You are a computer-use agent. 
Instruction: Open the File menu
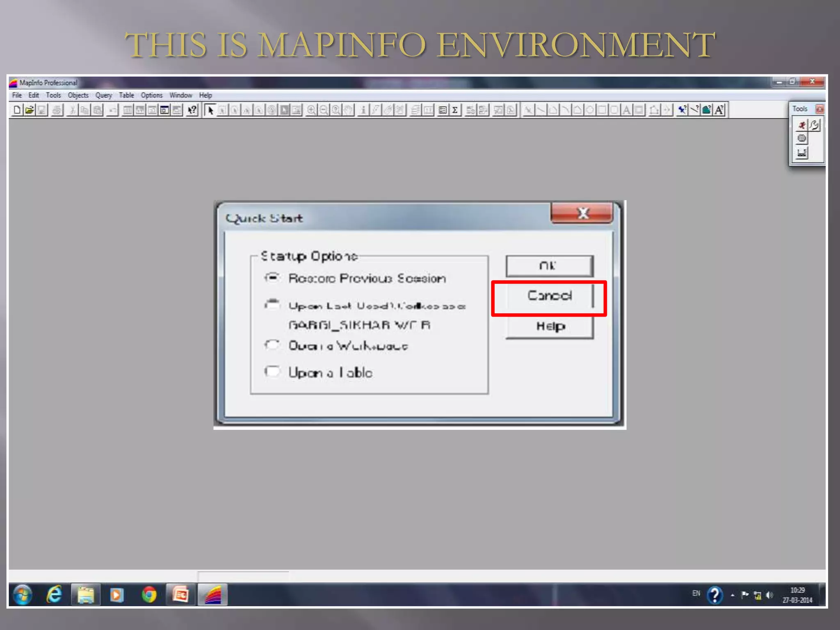pos(17,95)
